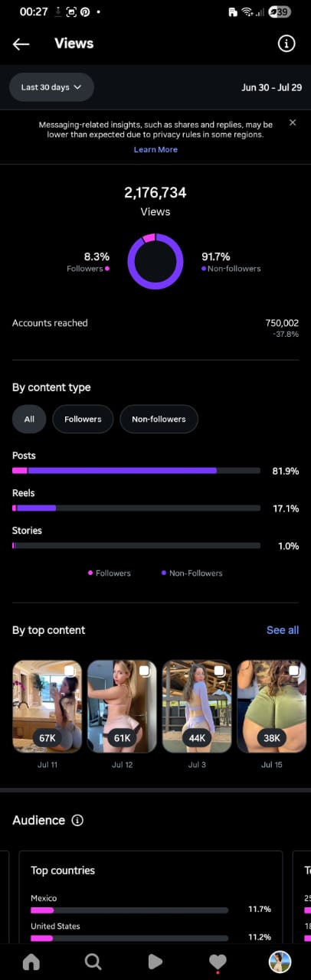
Task: Open the Jul 3 post with 44K views
Action: [x=197, y=707]
